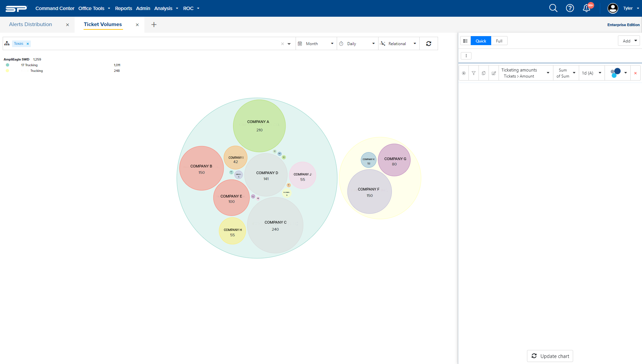642x364 pixels.
Task: Toggle the list view icon next to Quick
Action: tap(465, 41)
